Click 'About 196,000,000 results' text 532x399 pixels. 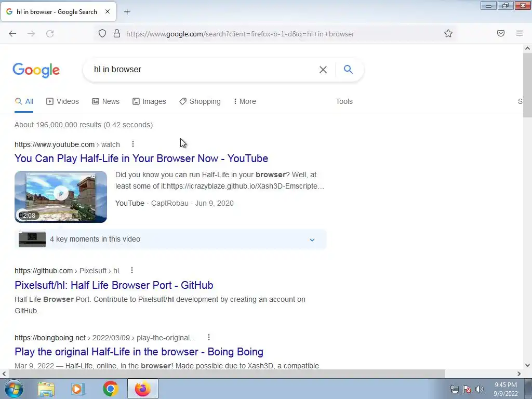click(x=84, y=125)
